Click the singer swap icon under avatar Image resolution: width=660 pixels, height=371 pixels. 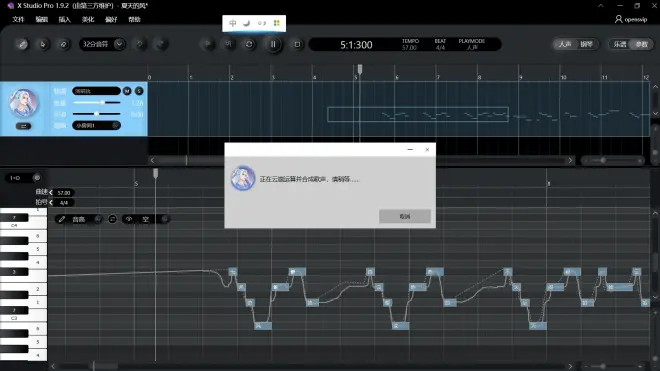click(24, 126)
